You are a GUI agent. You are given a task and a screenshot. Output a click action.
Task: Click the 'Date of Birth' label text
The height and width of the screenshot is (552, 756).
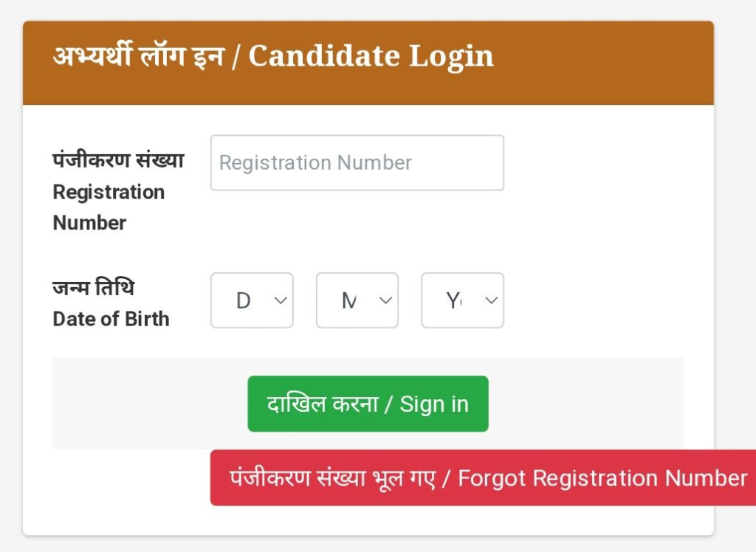[x=111, y=319]
